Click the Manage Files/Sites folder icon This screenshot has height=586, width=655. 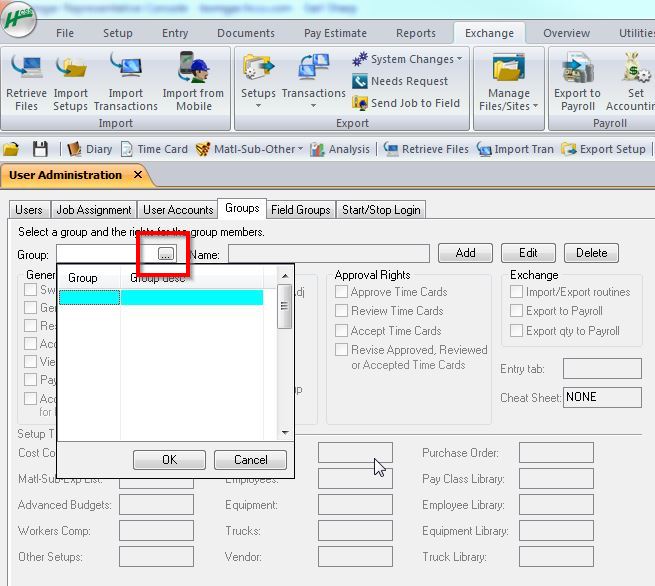pos(508,67)
